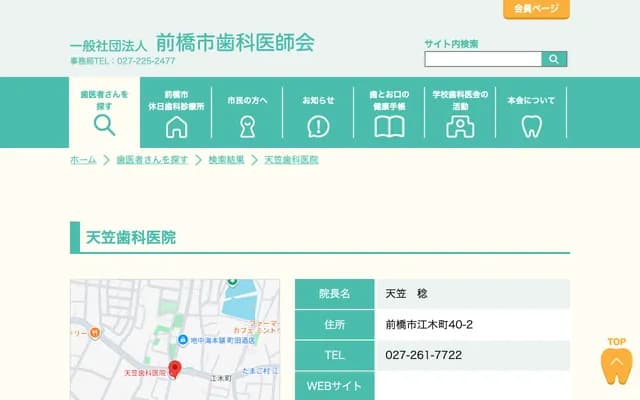640x400 pixels.
Task: Open 歯とお口の健康手帳 menu label
Action: point(389,100)
